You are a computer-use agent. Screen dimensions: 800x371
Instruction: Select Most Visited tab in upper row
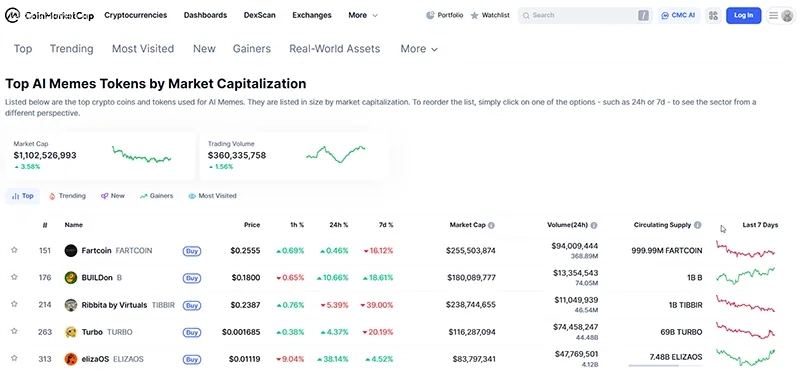143,49
